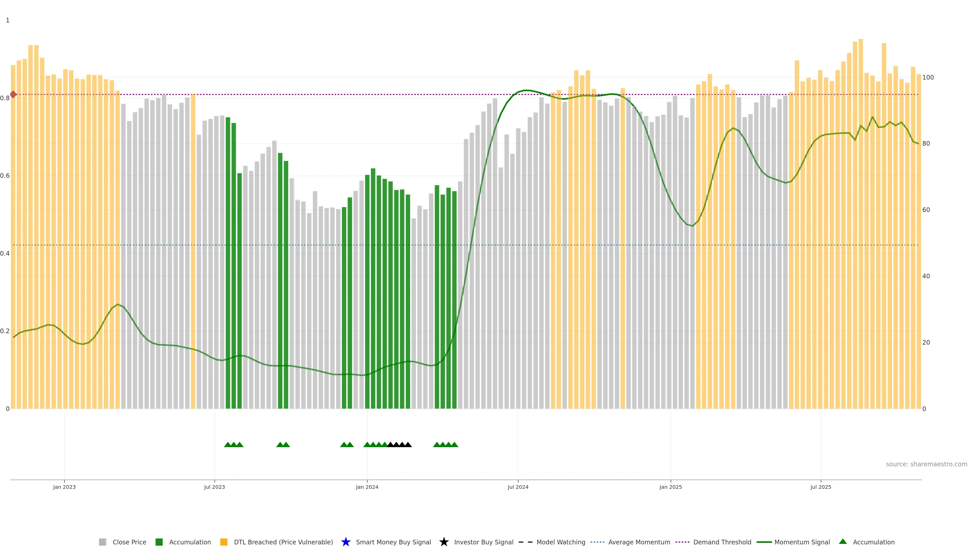Screen dimensions: 980x551
Task: Click the orange DTL Breached legend swatch
Action: (x=224, y=542)
